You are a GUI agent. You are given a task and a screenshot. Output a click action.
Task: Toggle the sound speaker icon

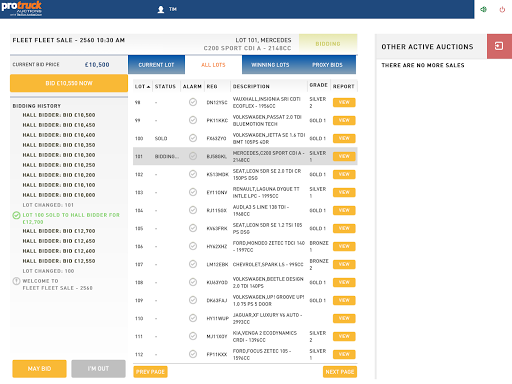click(483, 9)
